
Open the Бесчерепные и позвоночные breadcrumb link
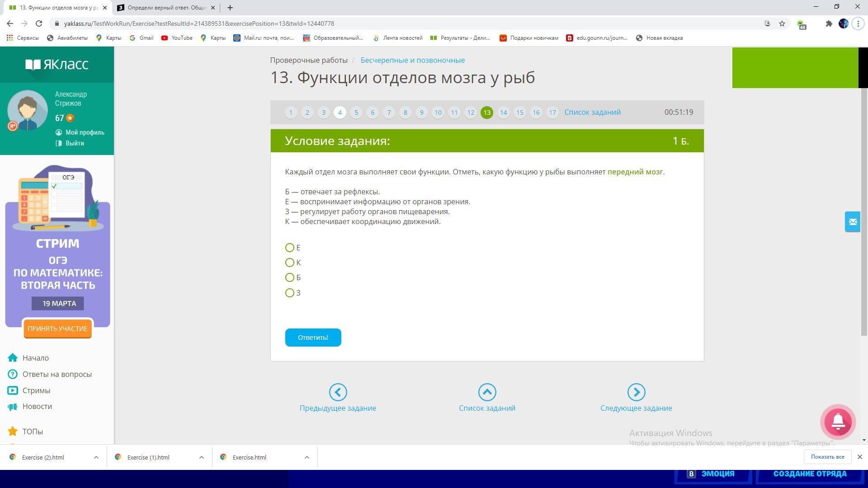click(412, 60)
